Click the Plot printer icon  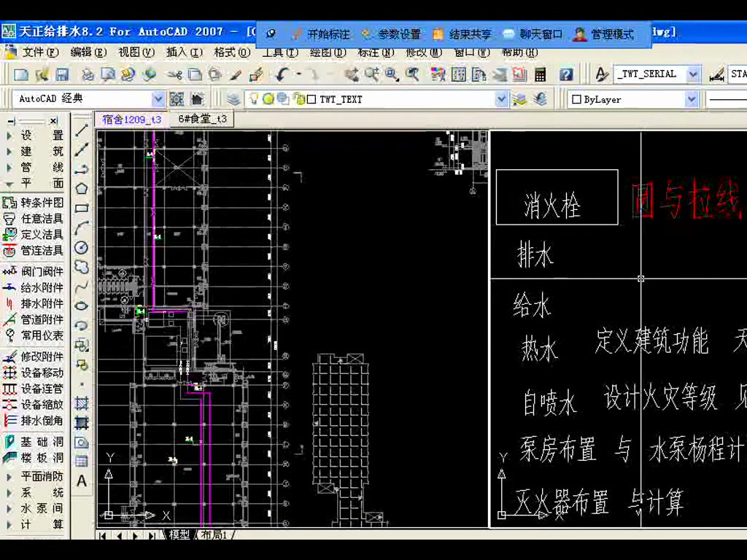[88, 74]
